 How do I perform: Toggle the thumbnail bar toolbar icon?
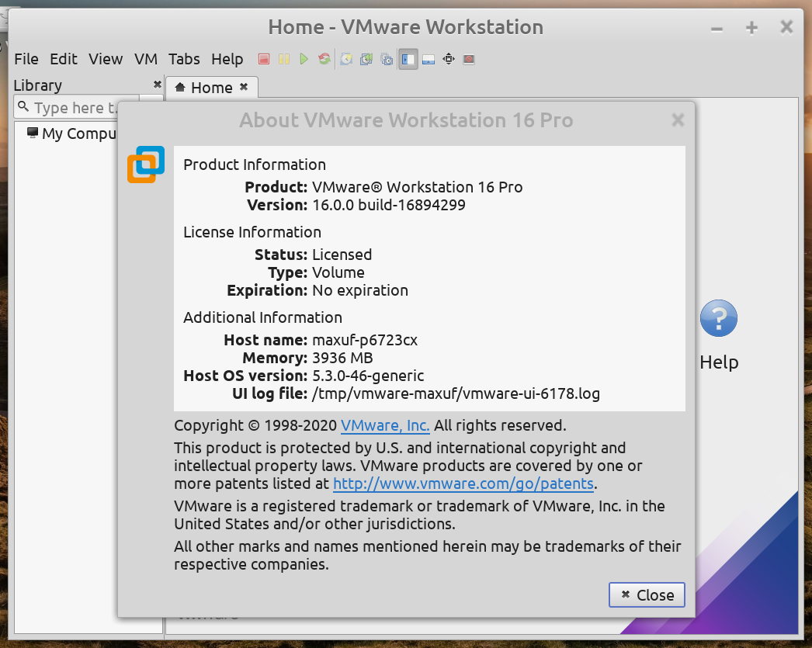click(429, 60)
